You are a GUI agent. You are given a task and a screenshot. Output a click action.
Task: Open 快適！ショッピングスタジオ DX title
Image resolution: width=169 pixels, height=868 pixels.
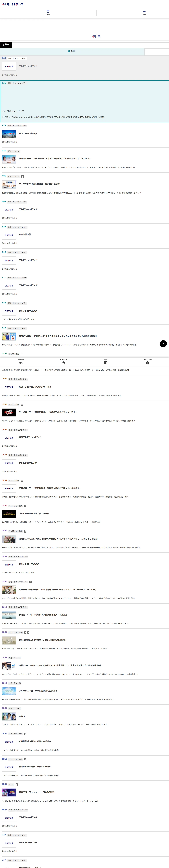35,387
